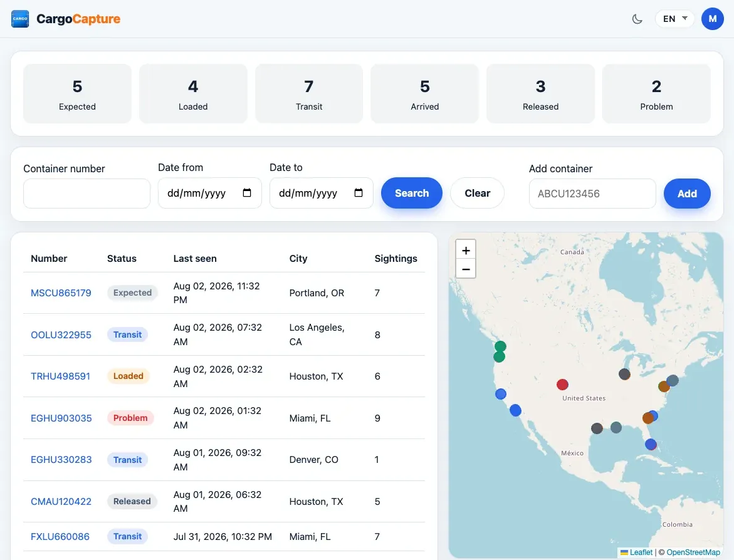Viewport: 734px width, 560px height.
Task: Click the red map marker near Denver
Action: 562,385
